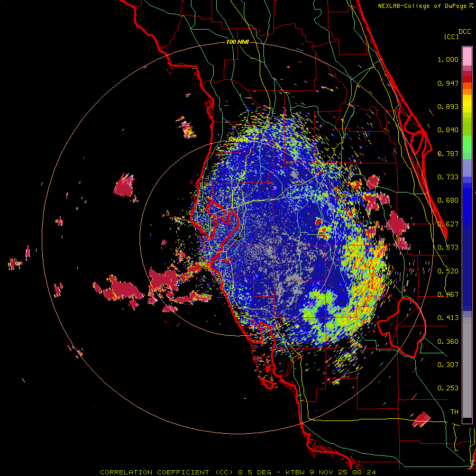476x476 pixels.
Task: Select the 0.787 scale value
Action: (448, 153)
